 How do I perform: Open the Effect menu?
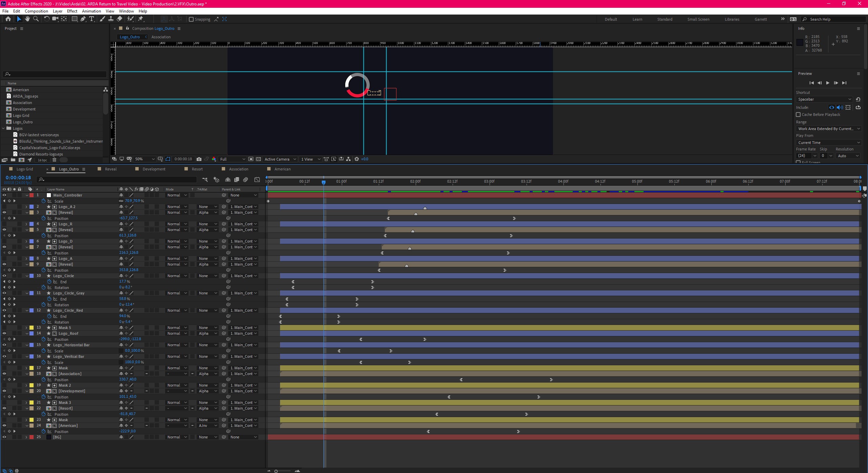[x=72, y=11]
